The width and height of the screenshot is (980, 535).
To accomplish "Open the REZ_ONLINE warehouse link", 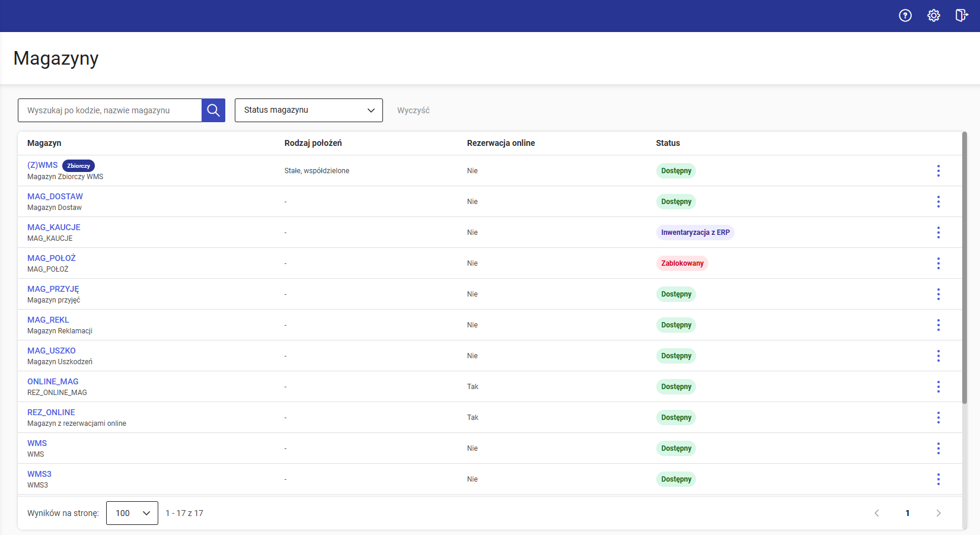I will click(51, 412).
